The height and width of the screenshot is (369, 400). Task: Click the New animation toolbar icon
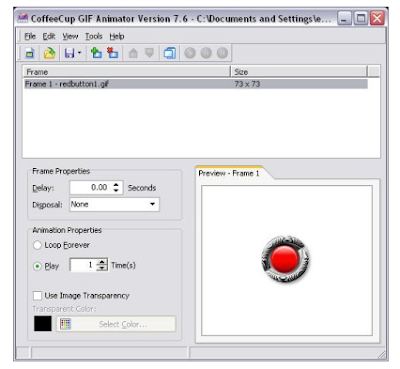point(30,53)
